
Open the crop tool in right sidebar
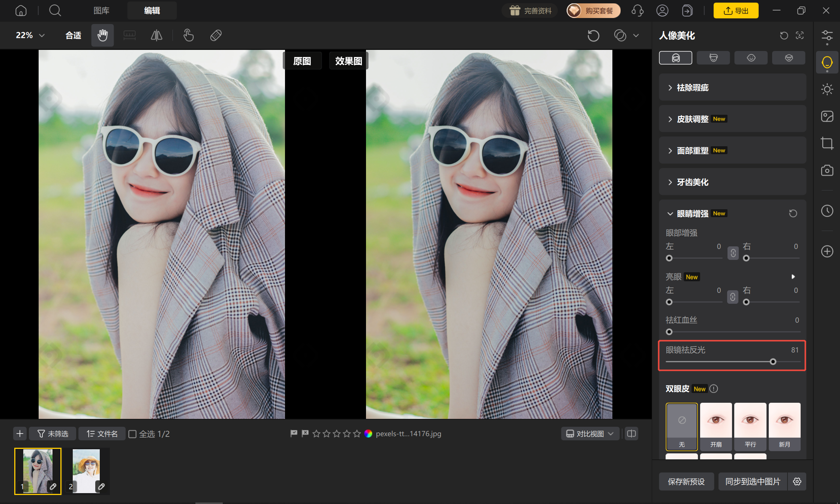[x=827, y=143]
